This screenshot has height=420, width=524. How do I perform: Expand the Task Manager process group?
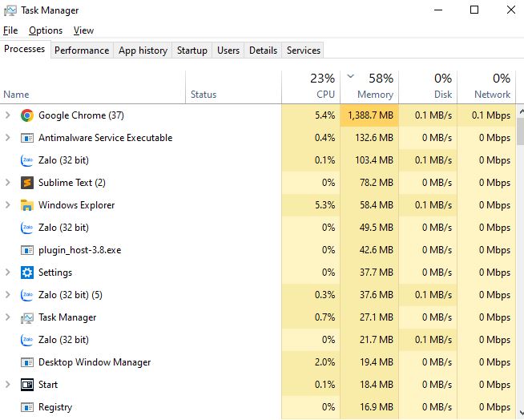8,317
